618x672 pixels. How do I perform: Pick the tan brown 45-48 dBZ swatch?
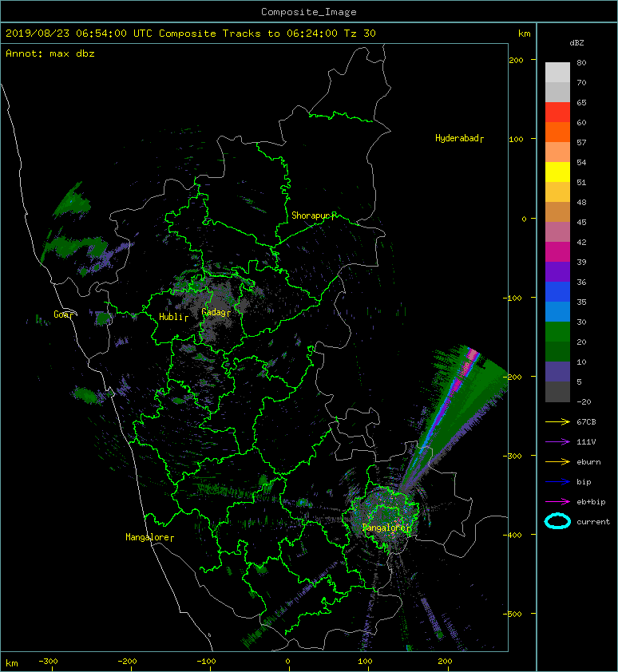557,211
